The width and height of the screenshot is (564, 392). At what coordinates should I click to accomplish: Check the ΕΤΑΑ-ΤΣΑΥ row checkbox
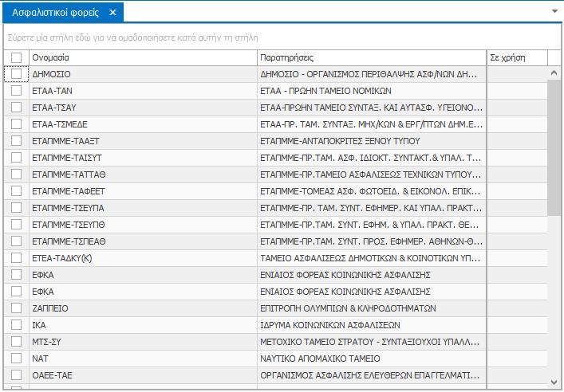point(16,108)
